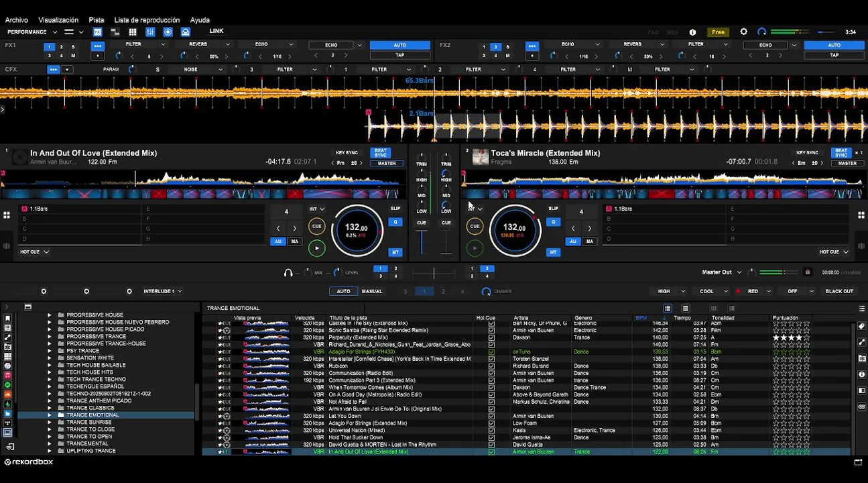This screenshot has width=868, height=483.
Task: Toggle deck 2 BEAT SYNC
Action: pyautogui.click(x=841, y=153)
